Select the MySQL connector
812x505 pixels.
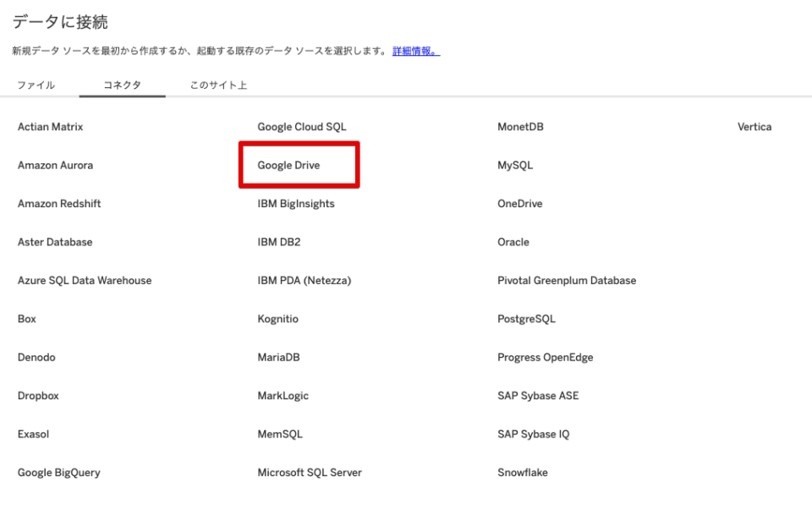(x=515, y=166)
